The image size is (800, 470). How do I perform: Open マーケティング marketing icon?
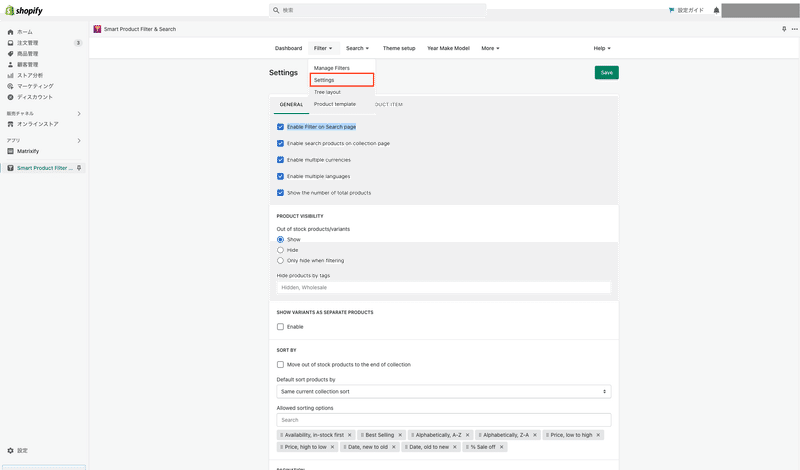coord(10,86)
